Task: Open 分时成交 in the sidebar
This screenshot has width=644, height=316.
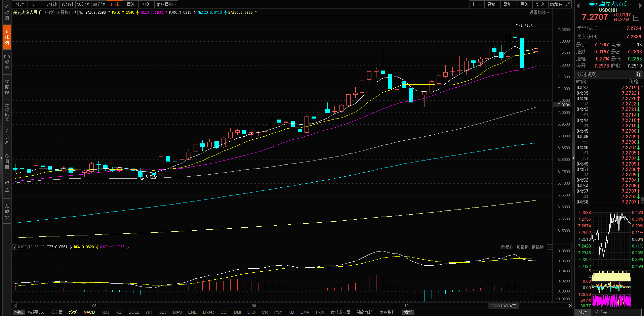Action: [x=7, y=112]
